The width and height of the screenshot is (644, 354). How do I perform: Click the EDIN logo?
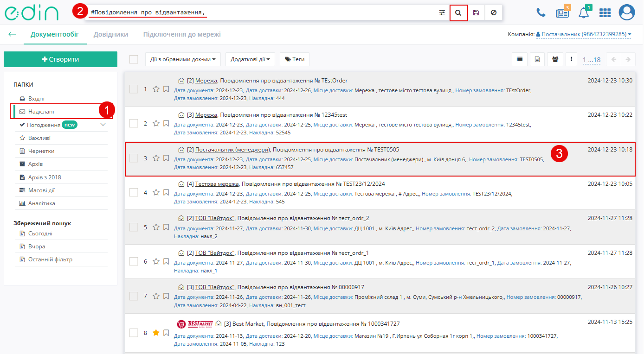(32, 13)
